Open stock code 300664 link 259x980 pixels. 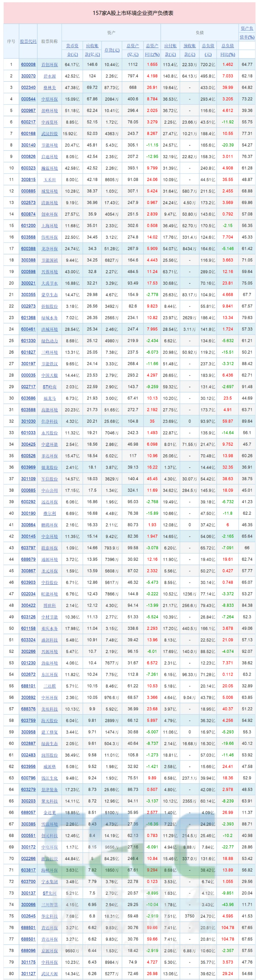point(28,524)
